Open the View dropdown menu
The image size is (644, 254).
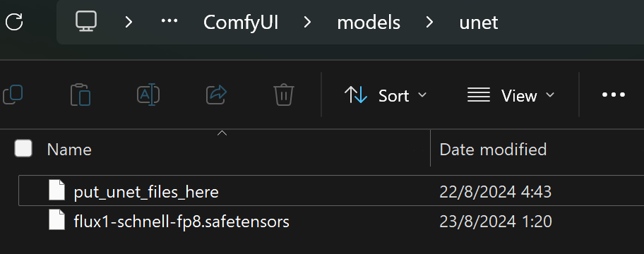pos(511,95)
